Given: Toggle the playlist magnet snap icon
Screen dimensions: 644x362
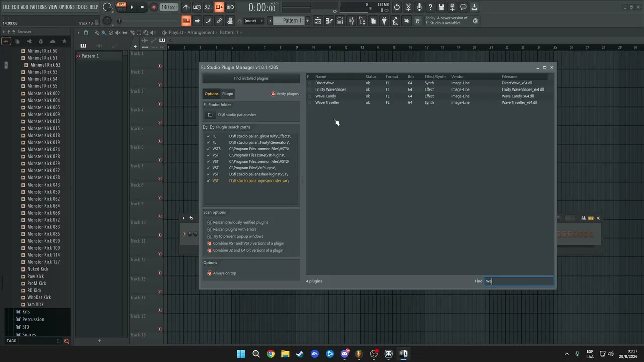Looking at the screenshot, I should click(x=86, y=32).
